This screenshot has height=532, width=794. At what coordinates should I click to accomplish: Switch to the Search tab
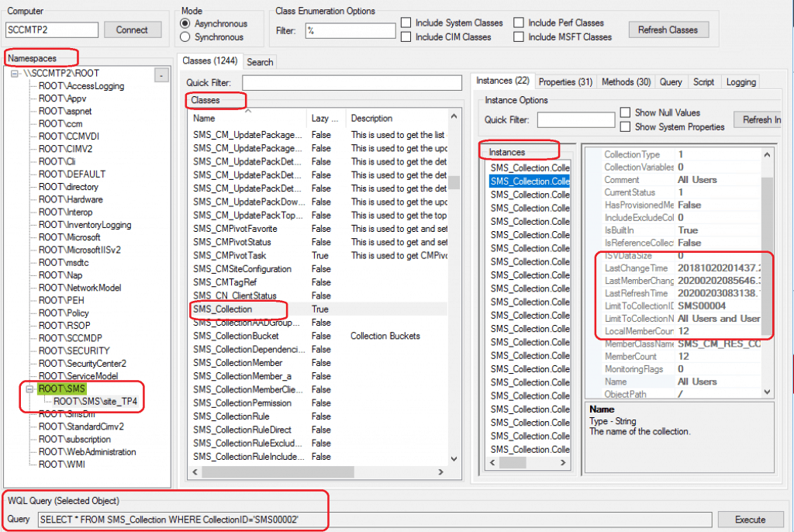(261, 62)
